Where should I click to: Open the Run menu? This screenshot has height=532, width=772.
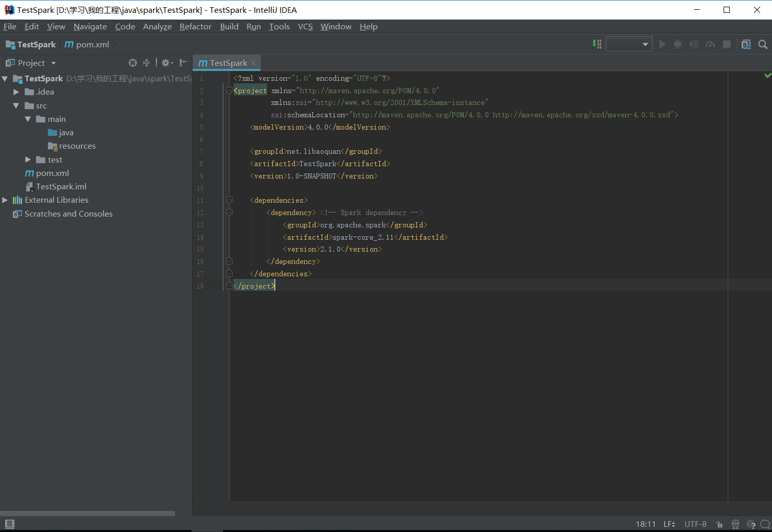254,27
